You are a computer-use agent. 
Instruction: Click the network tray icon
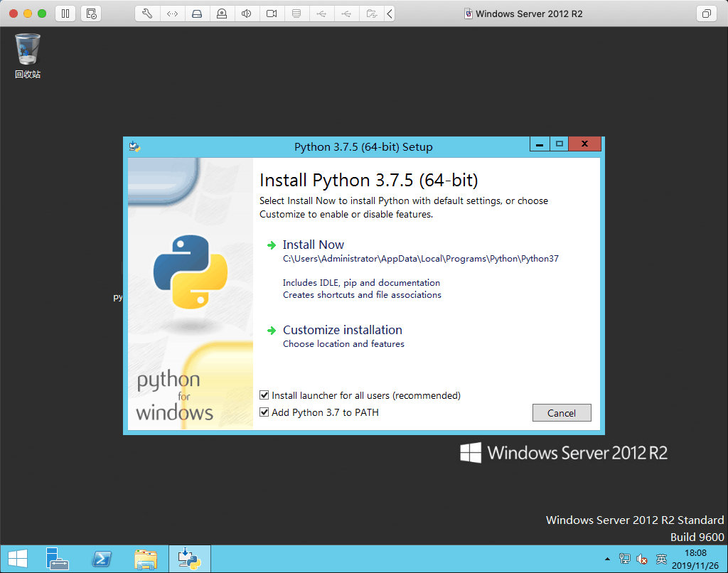click(x=624, y=559)
